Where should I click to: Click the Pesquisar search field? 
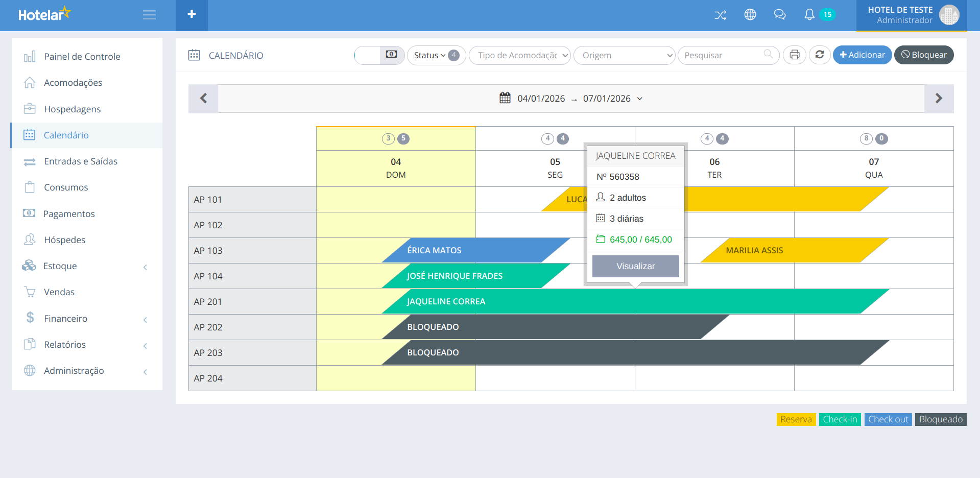click(723, 55)
